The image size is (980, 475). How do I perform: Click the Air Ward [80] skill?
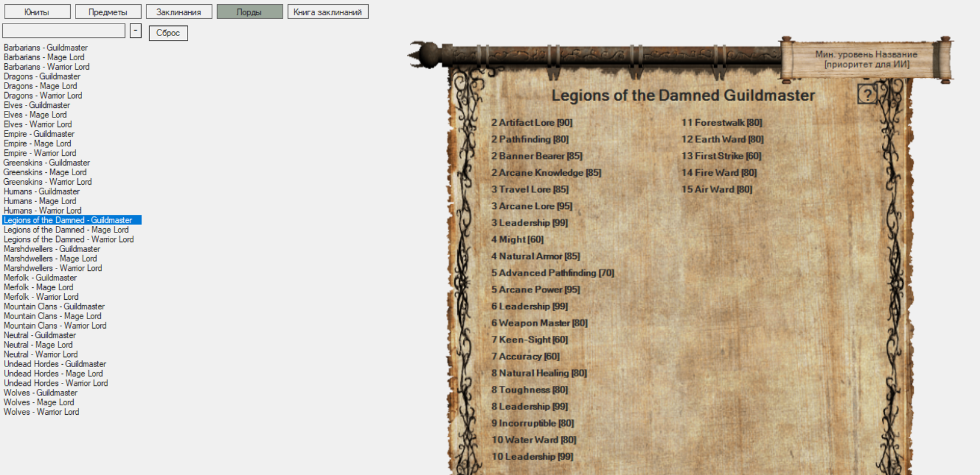(x=717, y=189)
